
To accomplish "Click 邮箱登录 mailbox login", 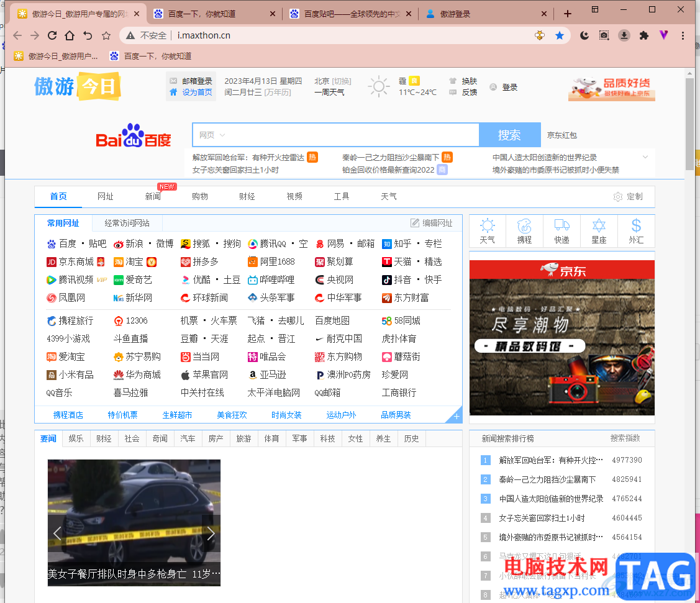I will 197,81.
